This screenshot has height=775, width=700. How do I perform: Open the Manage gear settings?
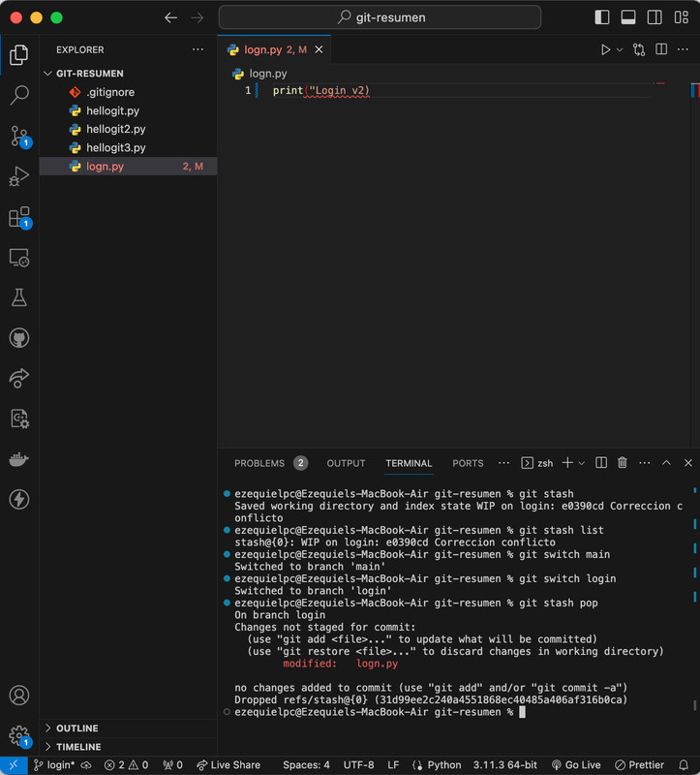coord(19,736)
